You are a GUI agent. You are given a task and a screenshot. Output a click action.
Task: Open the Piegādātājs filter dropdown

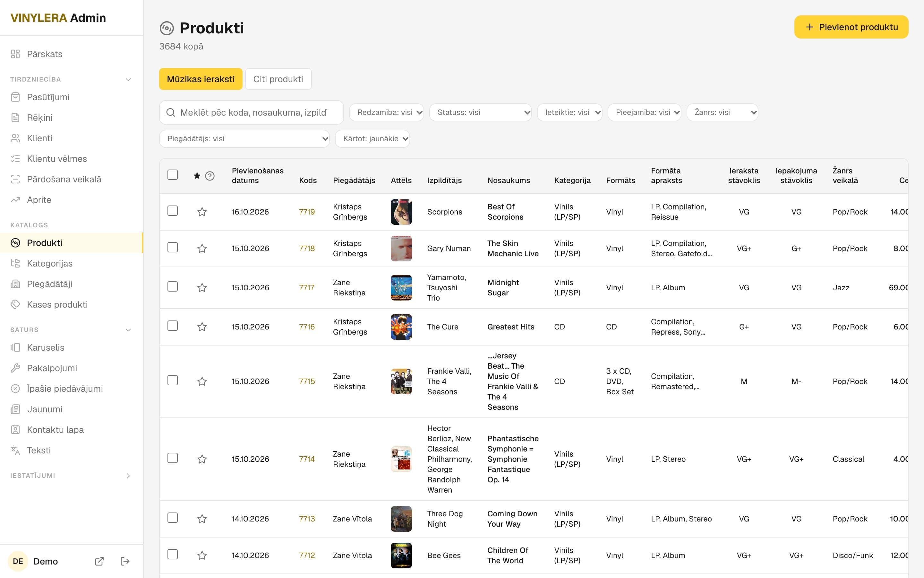pyautogui.click(x=244, y=139)
